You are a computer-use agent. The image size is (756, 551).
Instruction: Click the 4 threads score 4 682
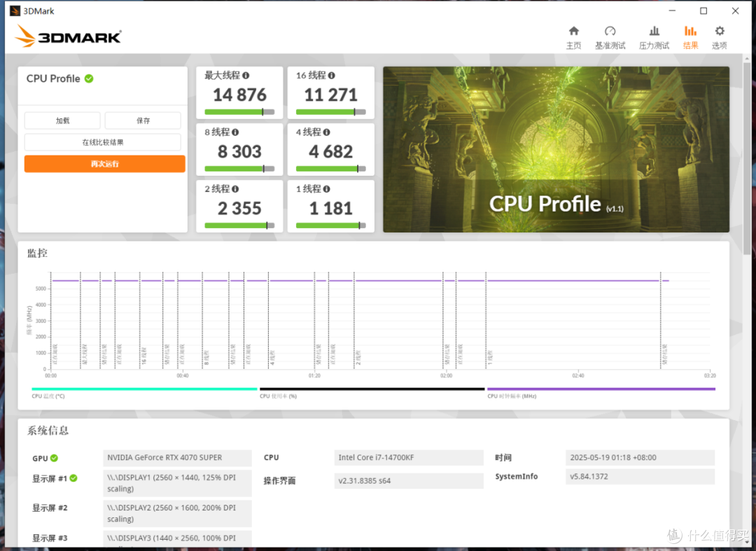pos(330,152)
